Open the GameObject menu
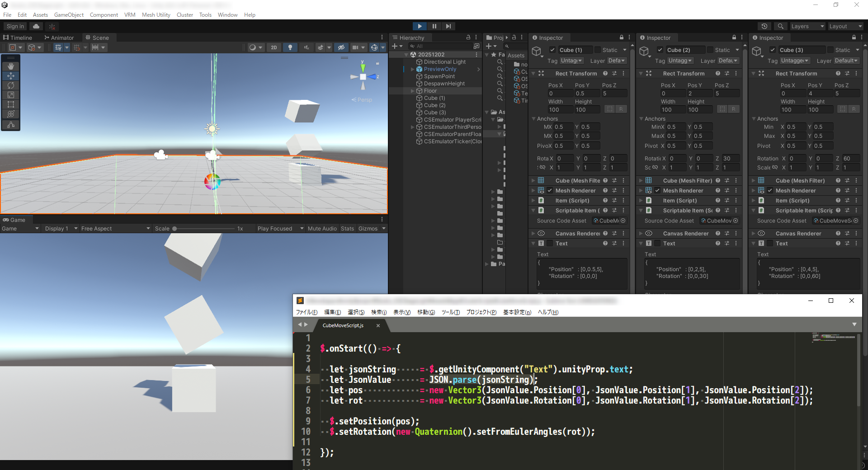This screenshot has height=470, width=868. click(x=69, y=15)
